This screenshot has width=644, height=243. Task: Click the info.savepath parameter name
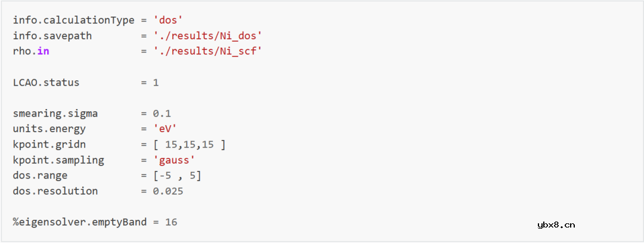coord(52,36)
